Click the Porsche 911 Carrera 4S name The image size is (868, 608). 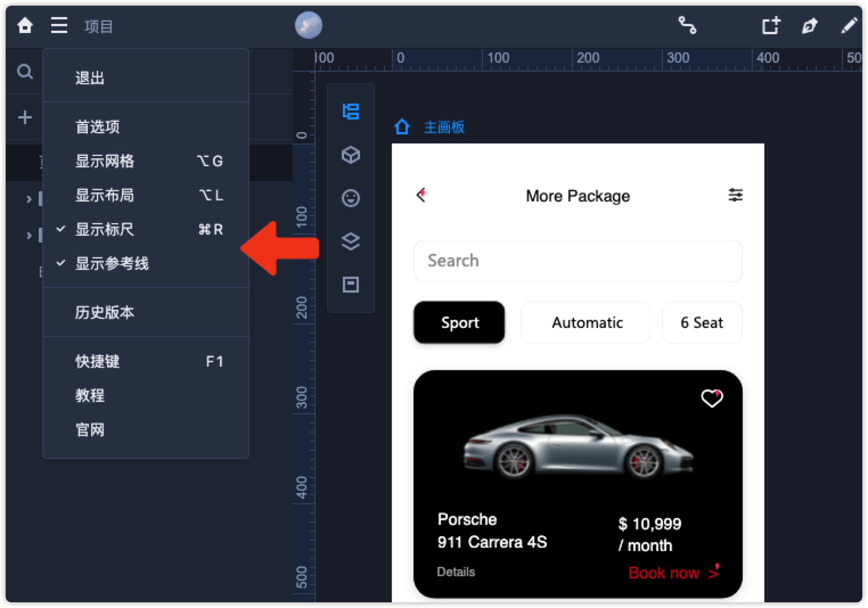[492, 531]
